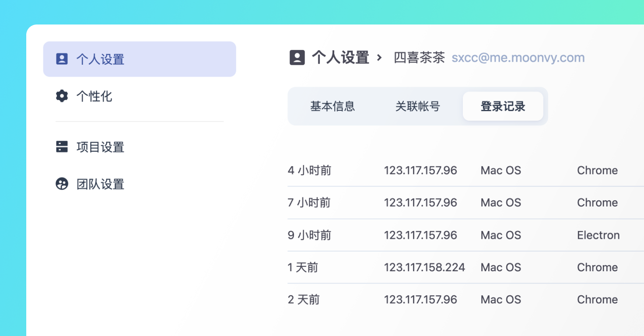Select the Electron login entry

coord(598,235)
